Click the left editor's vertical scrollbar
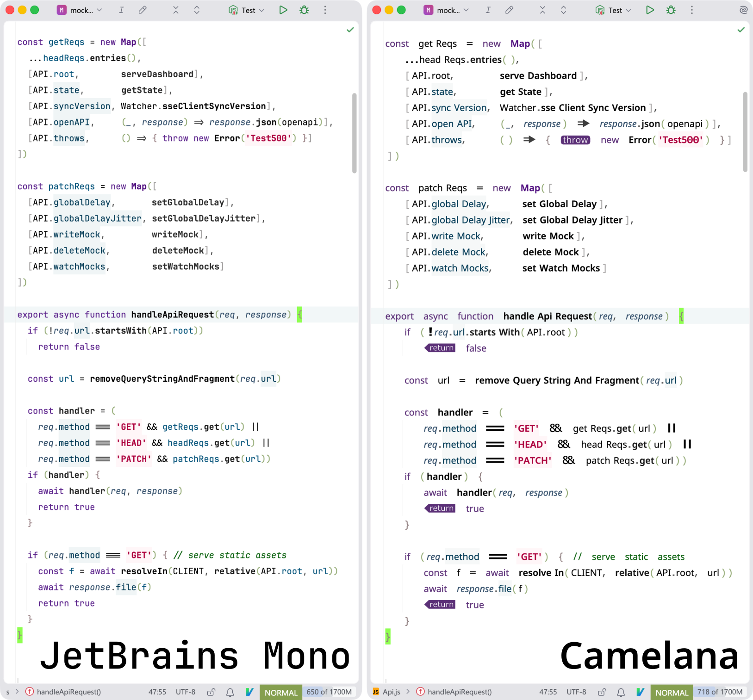 tap(355, 133)
